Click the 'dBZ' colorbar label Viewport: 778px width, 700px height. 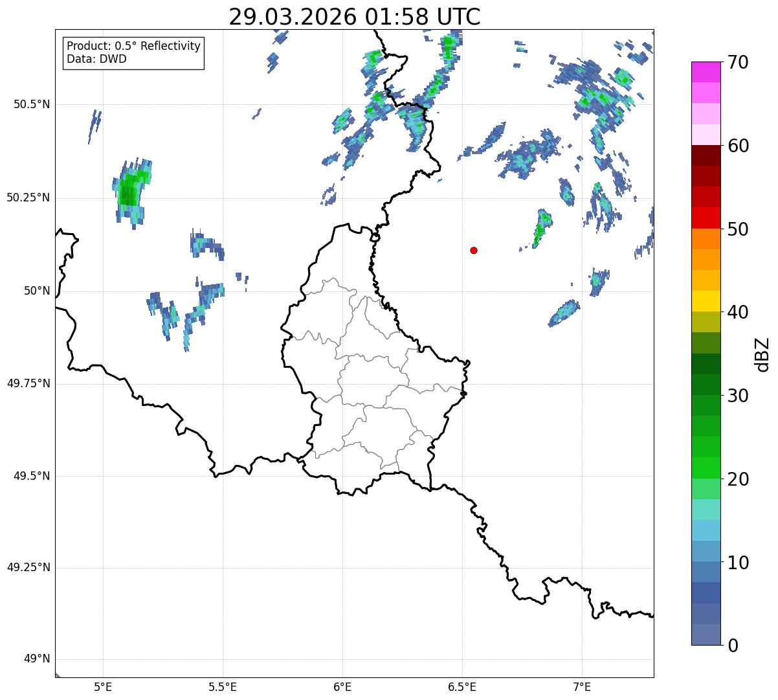[762, 354]
